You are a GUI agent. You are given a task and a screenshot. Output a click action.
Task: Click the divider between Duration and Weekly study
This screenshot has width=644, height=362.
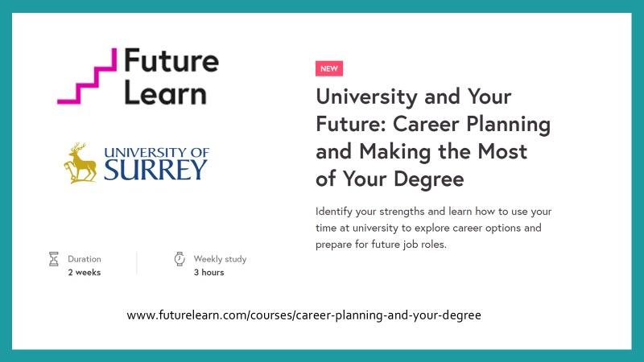pos(137,263)
